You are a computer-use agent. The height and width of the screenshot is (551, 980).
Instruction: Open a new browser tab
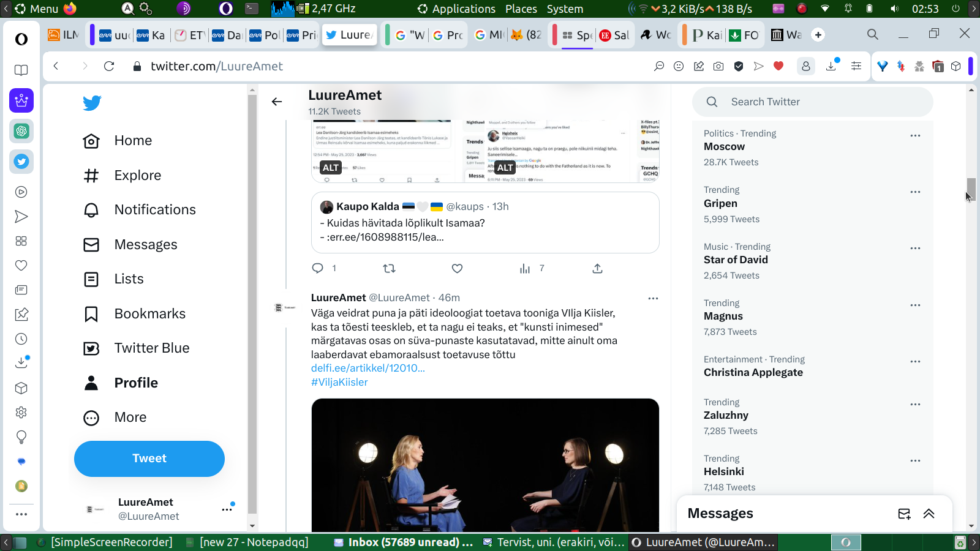click(818, 35)
